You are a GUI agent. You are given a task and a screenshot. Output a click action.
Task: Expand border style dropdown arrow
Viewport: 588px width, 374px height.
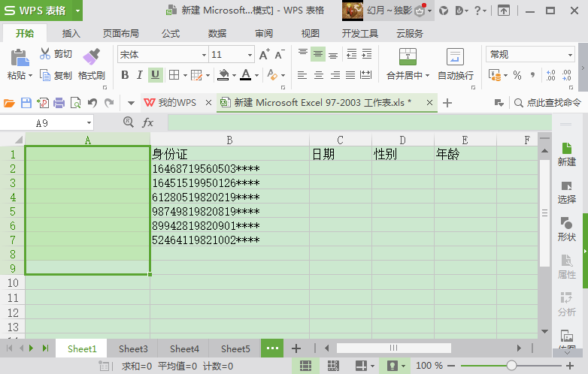tap(185, 75)
